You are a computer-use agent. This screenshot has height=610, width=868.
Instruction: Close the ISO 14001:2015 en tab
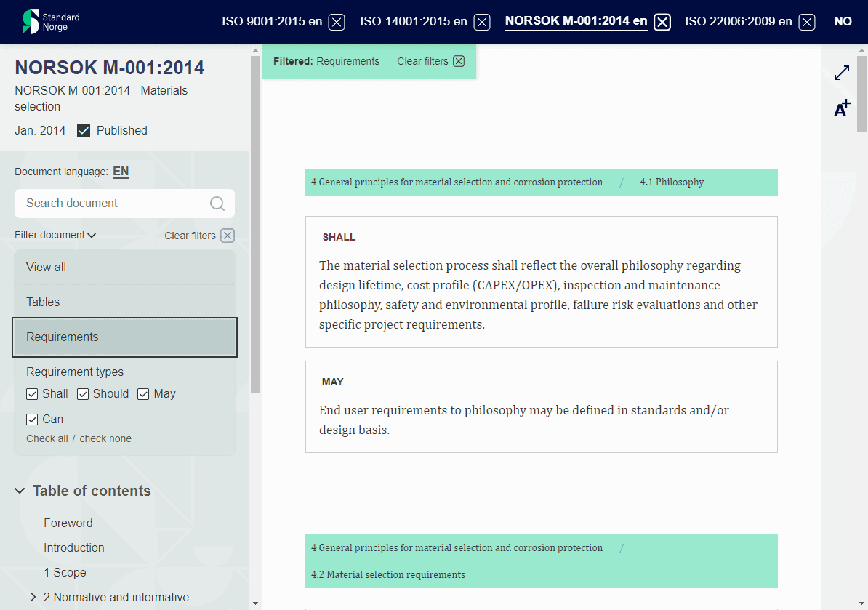(x=482, y=22)
